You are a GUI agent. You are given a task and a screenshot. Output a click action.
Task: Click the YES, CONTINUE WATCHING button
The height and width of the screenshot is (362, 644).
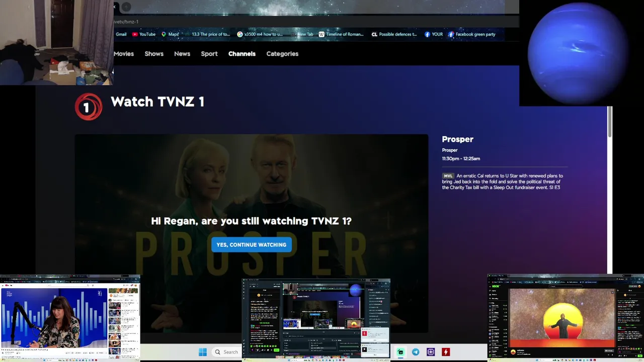(x=251, y=245)
